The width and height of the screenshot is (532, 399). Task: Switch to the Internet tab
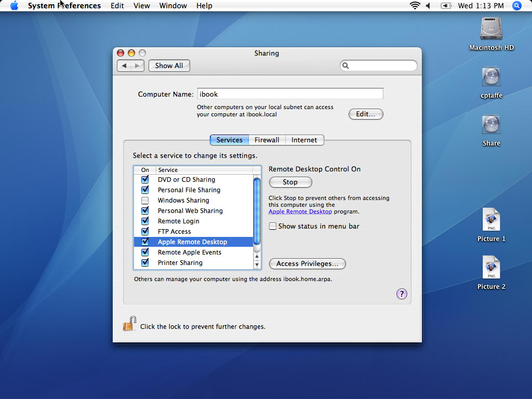pyautogui.click(x=304, y=140)
